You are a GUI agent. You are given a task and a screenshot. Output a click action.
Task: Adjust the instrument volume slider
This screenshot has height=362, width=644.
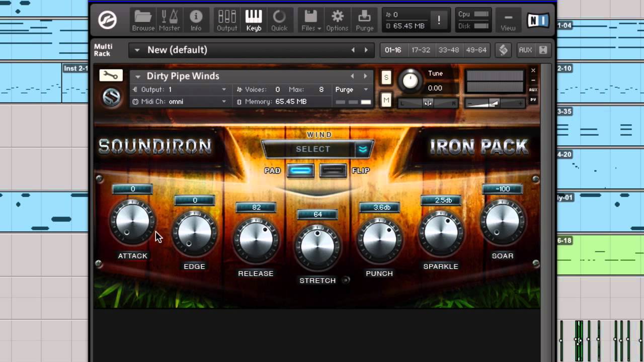(x=495, y=103)
